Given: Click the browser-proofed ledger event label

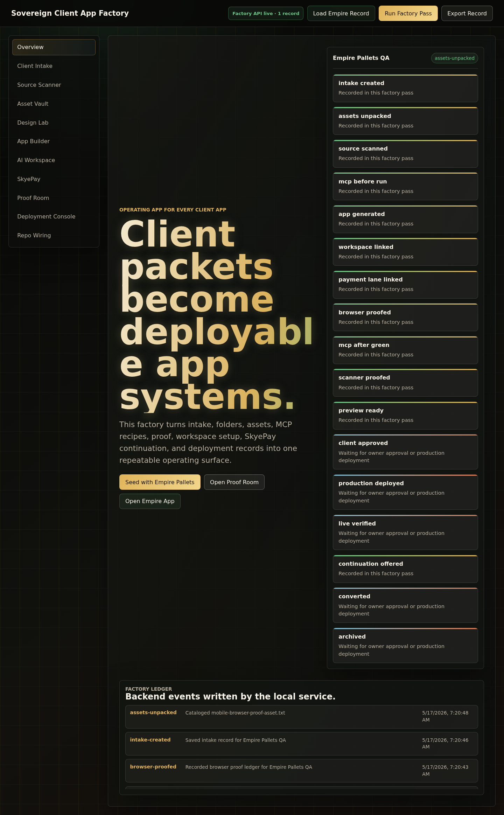Looking at the screenshot, I should (153, 767).
